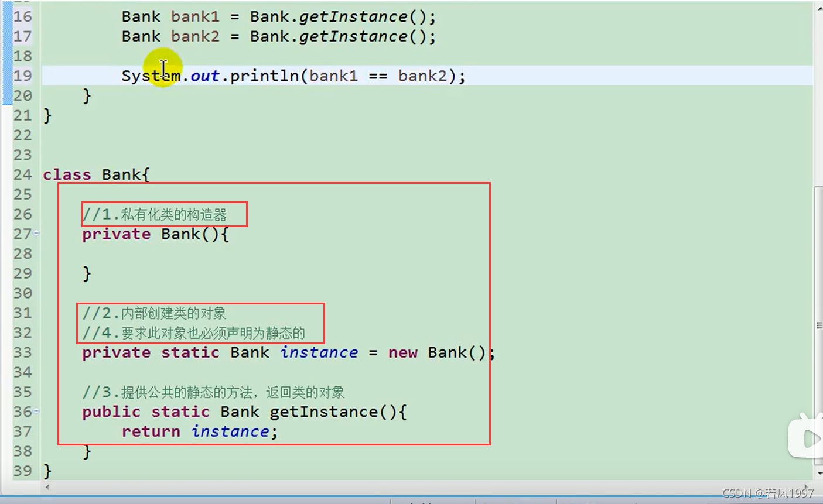
Task: Click the 'return' keyword on line 37
Action: click(151, 431)
